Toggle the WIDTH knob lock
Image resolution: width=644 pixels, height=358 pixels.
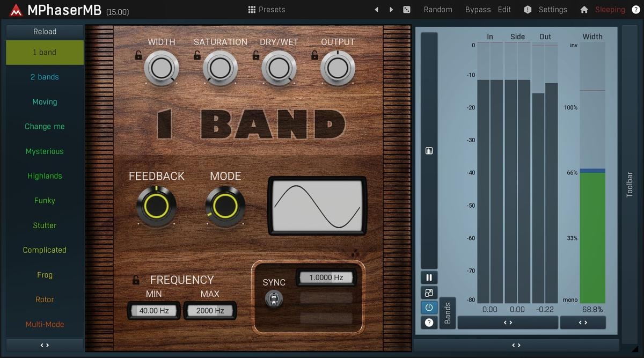[x=138, y=55]
